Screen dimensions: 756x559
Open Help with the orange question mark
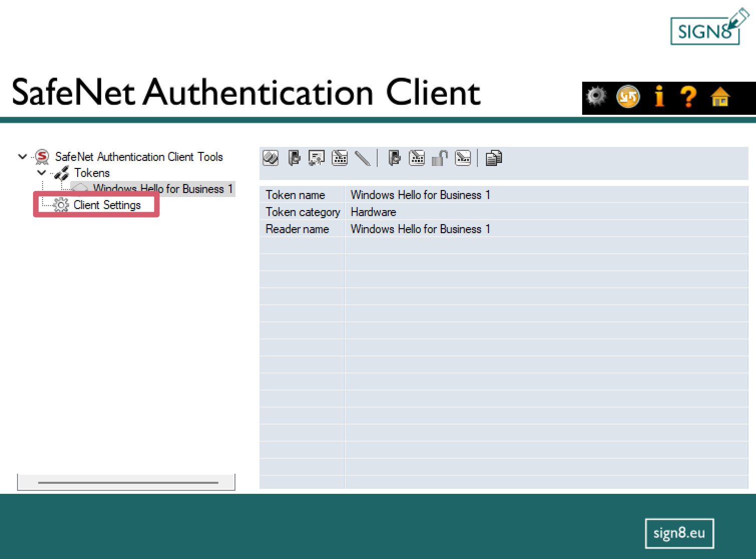click(x=689, y=97)
